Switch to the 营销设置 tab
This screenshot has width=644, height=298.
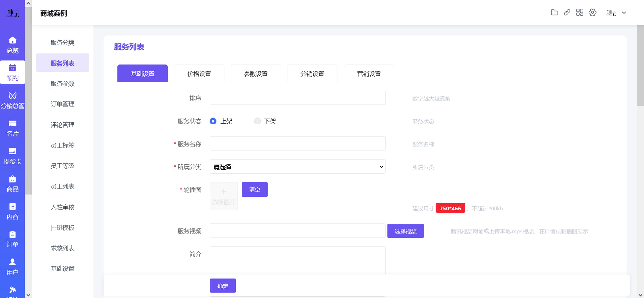click(x=369, y=74)
